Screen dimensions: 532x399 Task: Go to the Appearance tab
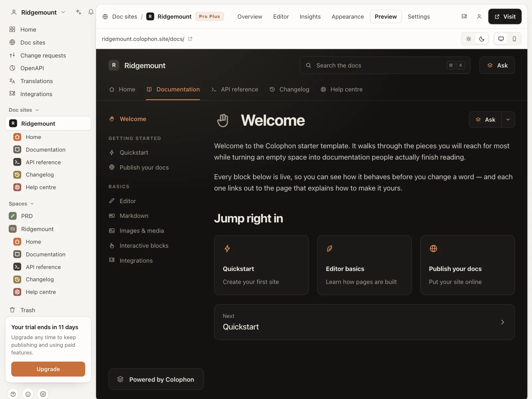[x=348, y=17]
